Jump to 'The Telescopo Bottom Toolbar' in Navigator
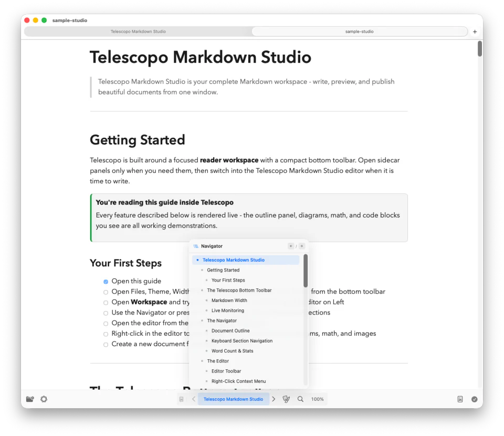 tap(239, 290)
